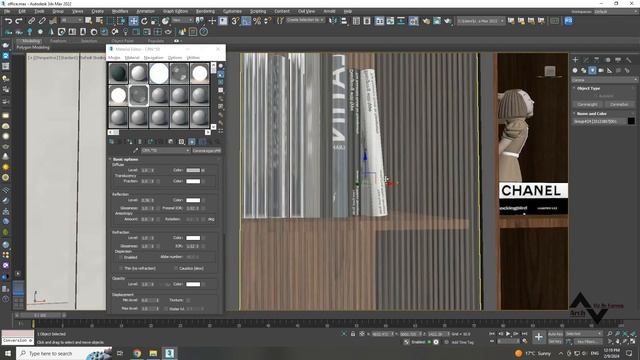Open the Workspaces Default dropdown

coord(616,12)
